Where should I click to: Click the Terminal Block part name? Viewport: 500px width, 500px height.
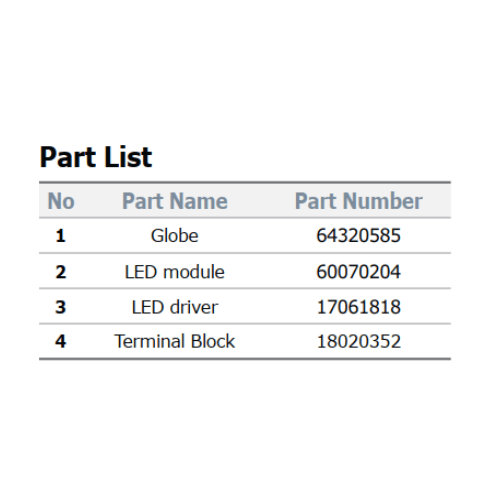click(175, 341)
